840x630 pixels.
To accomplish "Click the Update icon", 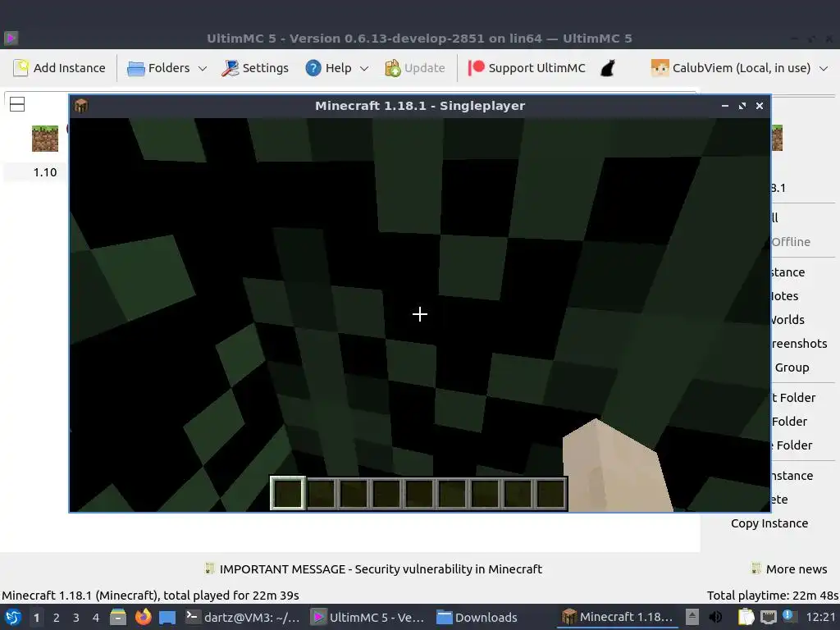I will pyautogui.click(x=393, y=68).
